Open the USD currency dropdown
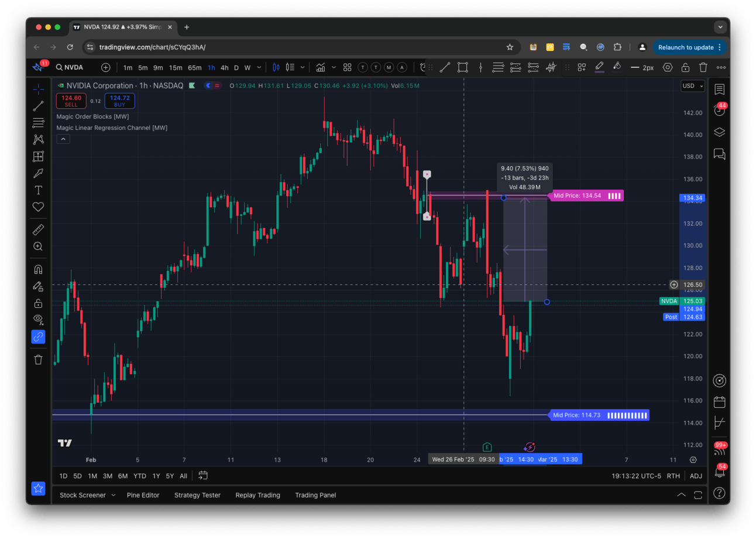The height and width of the screenshot is (539, 756). coord(693,86)
